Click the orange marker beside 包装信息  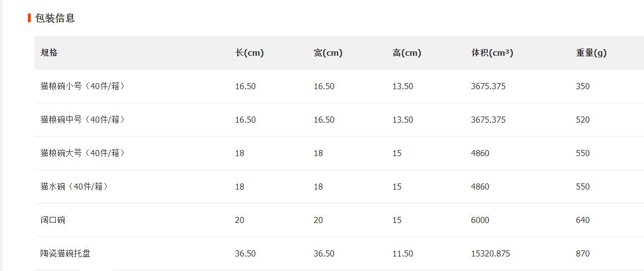pos(30,18)
